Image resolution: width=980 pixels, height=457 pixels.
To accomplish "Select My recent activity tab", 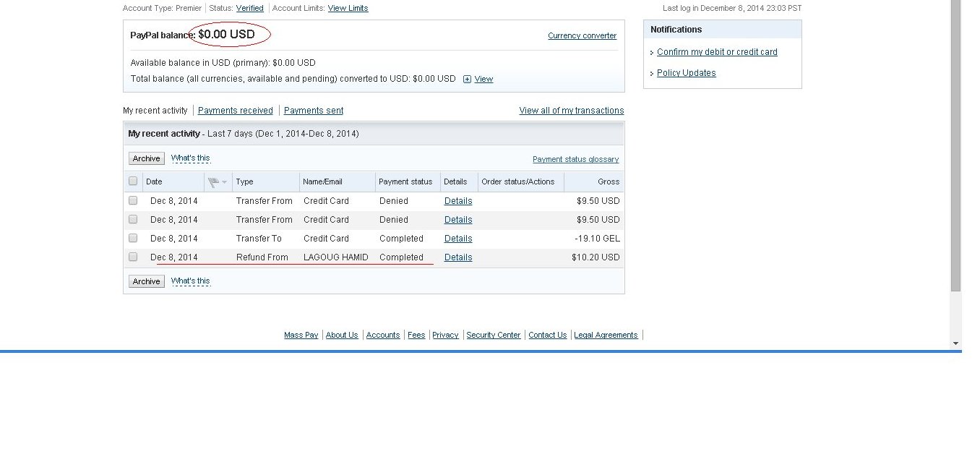I will 155,111.
